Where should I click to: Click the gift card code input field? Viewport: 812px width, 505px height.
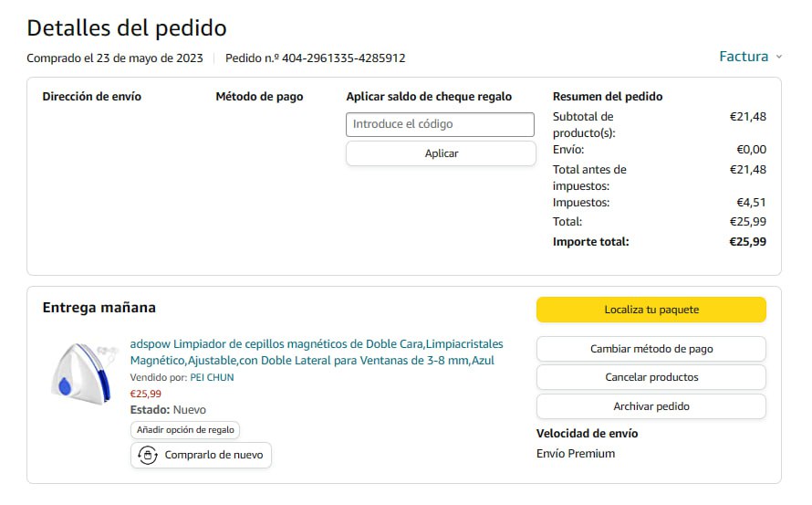click(440, 124)
